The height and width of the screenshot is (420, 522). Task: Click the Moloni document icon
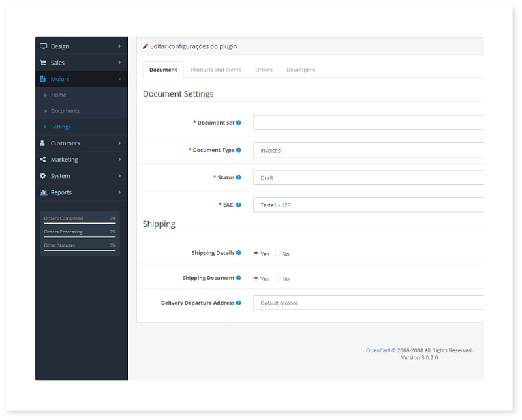click(42, 78)
